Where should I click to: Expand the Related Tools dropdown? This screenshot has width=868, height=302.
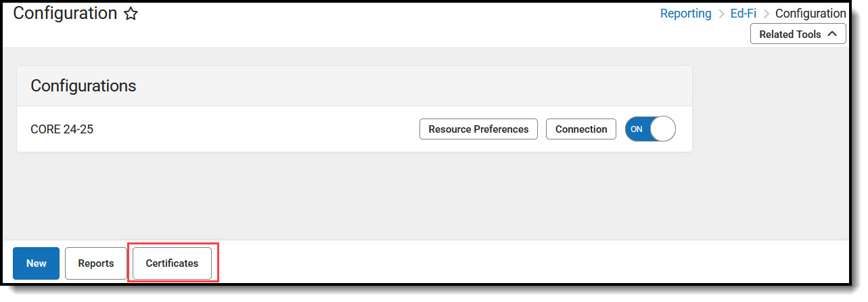point(798,34)
